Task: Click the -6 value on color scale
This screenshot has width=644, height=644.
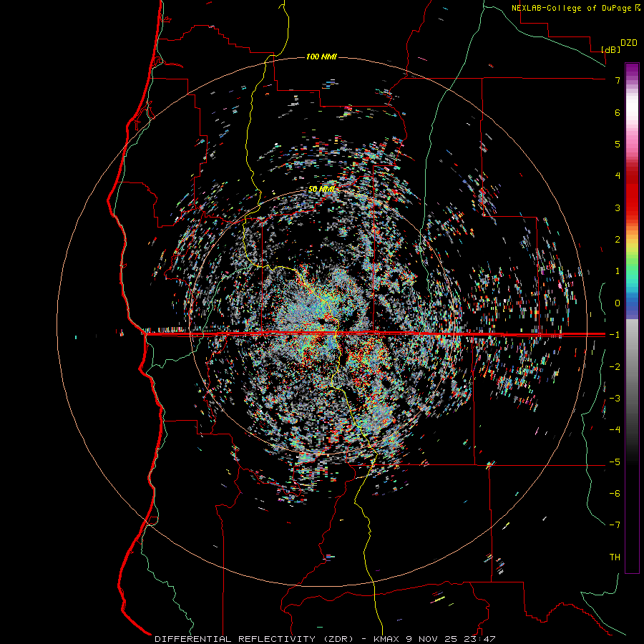Action: [615, 494]
